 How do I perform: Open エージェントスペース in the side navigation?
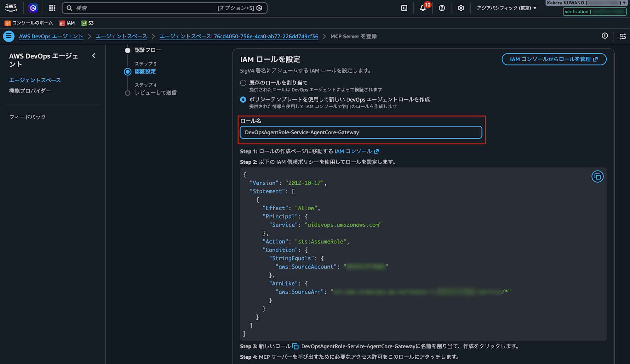pos(35,80)
